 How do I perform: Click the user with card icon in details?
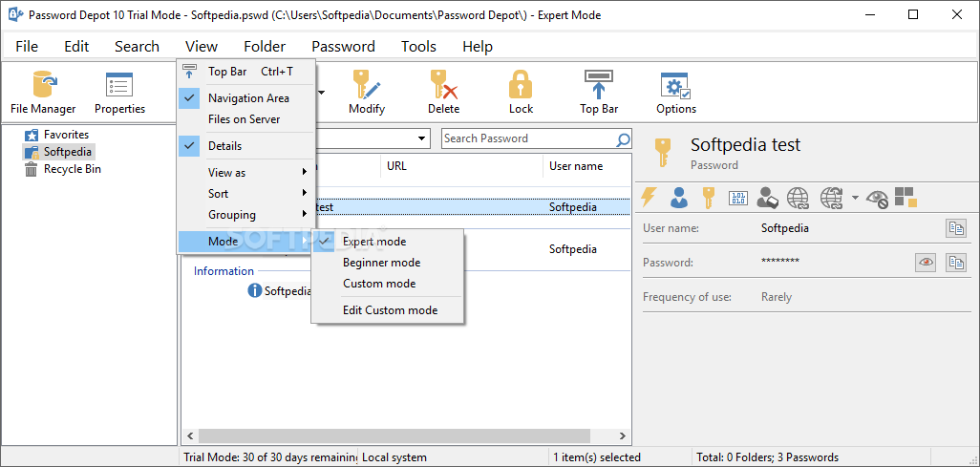point(767,198)
